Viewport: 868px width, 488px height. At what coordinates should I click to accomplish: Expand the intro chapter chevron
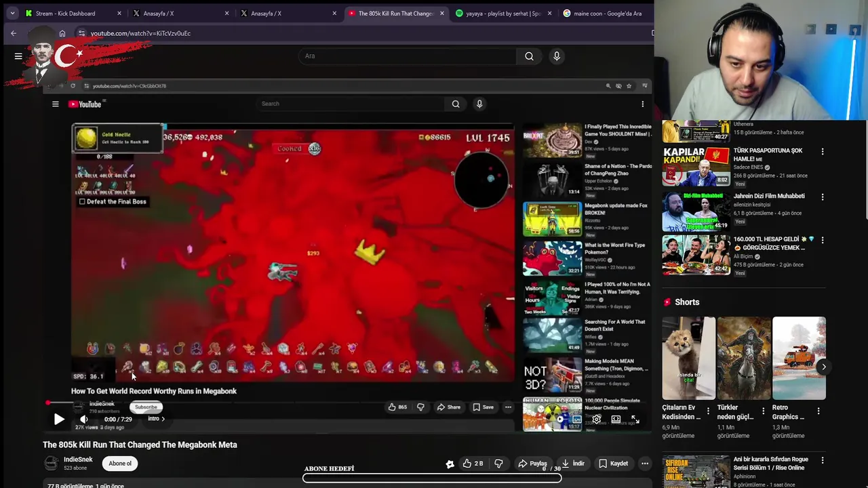pyautogui.click(x=163, y=419)
